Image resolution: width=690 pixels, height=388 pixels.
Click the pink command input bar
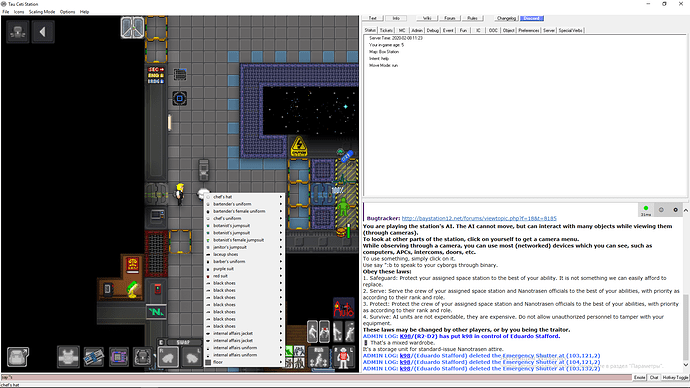click(x=316, y=377)
